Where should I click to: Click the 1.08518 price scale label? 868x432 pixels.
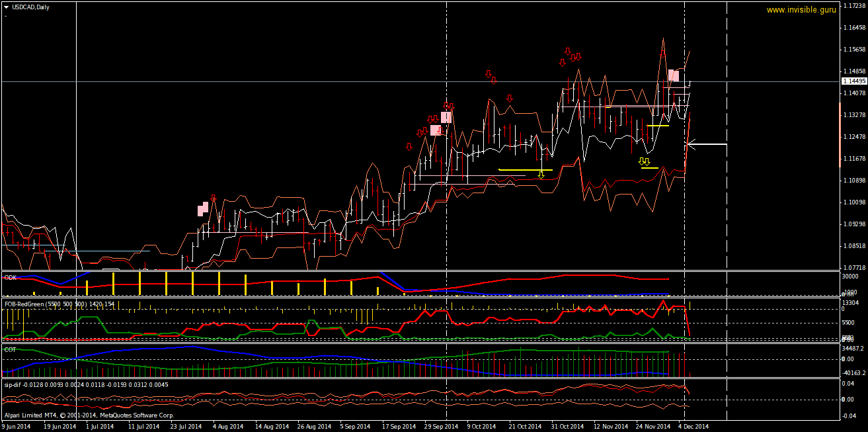click(x=853, y=246)
